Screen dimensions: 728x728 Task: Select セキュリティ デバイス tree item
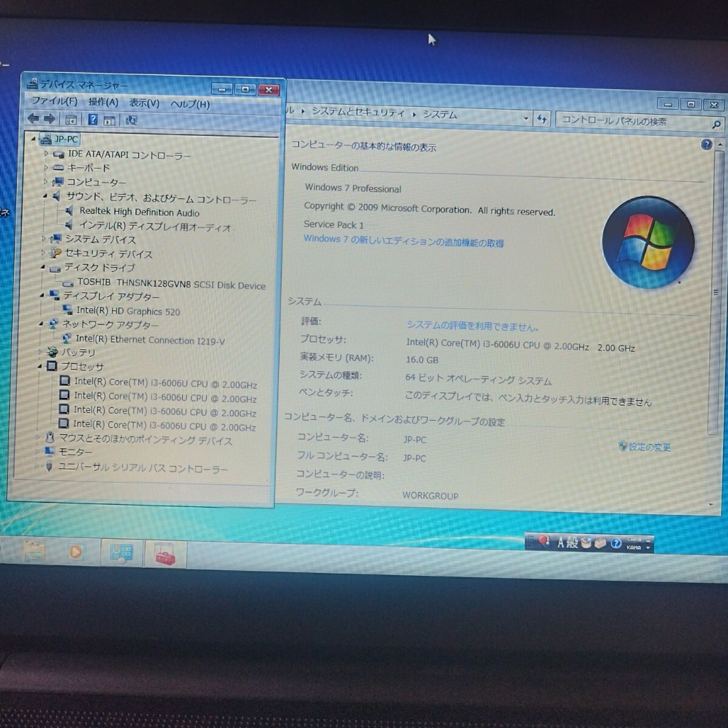109,254
